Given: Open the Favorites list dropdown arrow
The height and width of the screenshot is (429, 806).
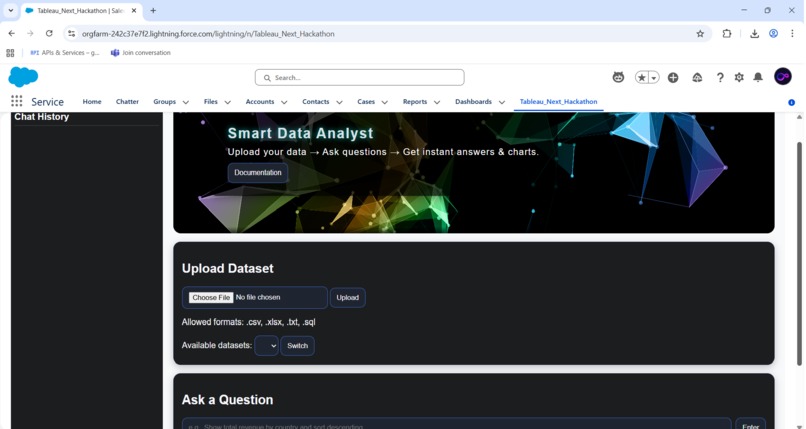Looking at the screenshot, I should point(654,78).
